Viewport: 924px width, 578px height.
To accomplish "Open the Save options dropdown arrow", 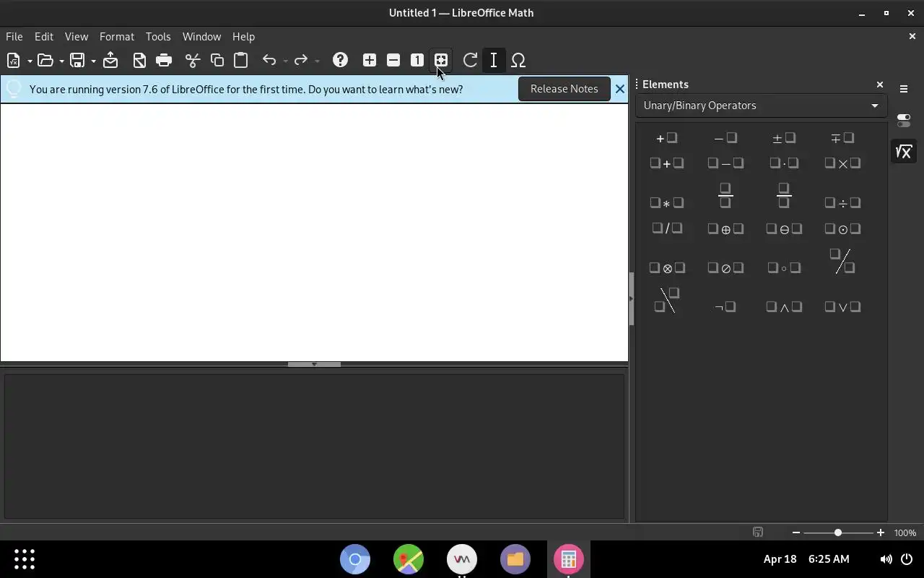I will click(93, 61).
